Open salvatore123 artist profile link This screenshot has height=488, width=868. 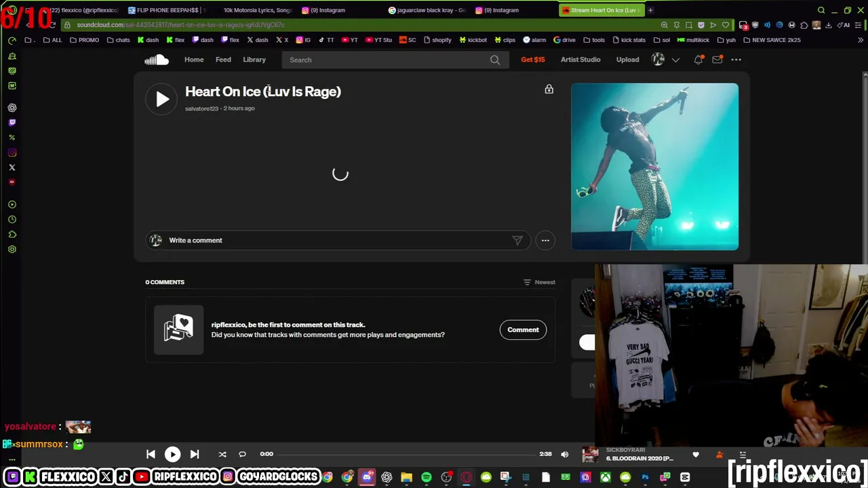tap(201, 108)
